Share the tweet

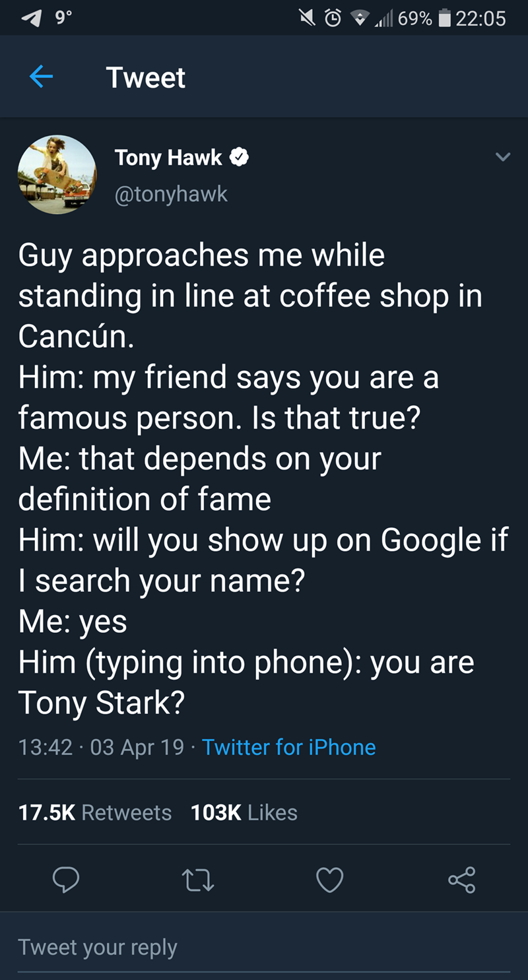pos(461,879)
